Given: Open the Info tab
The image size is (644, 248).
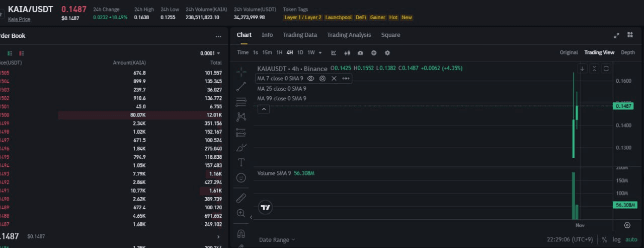Looking at the screenshot, I should [x=267, y=35].
